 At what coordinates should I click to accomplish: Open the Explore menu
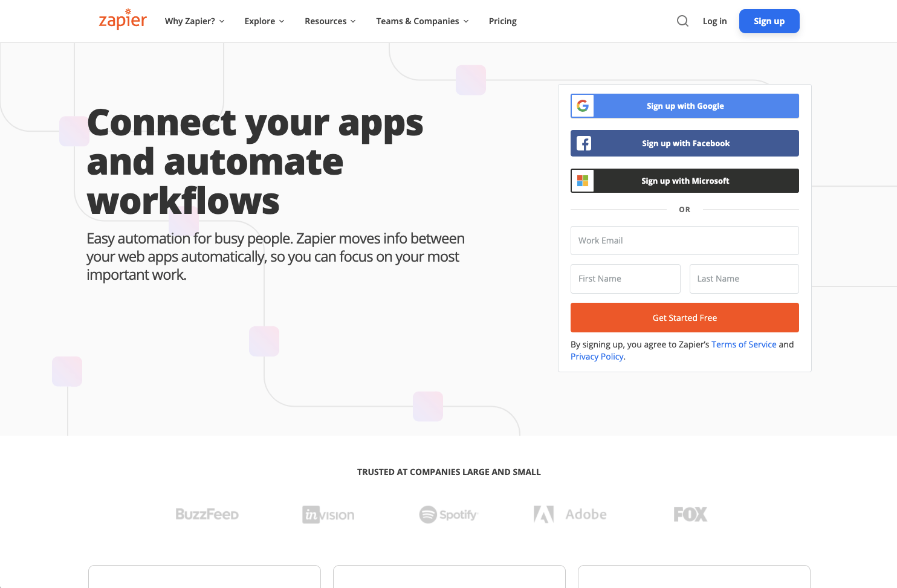pyautogui.click(x=264, y=21)
